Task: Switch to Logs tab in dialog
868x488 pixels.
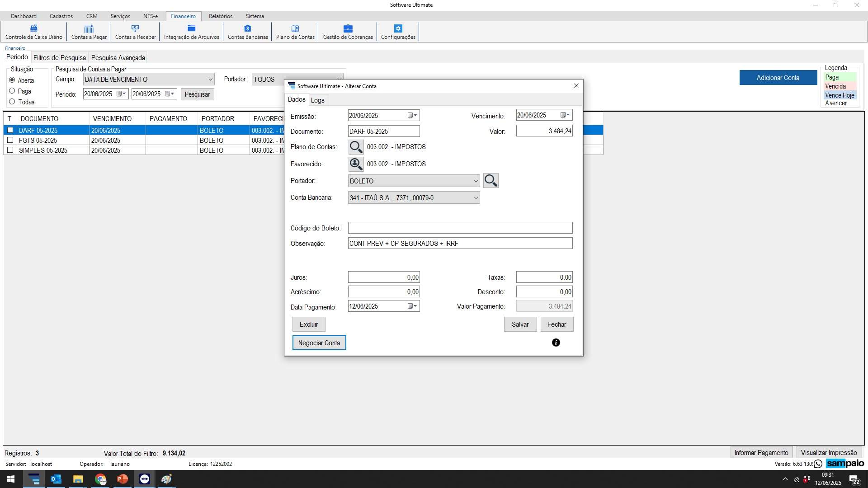Action: tap(317, 100)
